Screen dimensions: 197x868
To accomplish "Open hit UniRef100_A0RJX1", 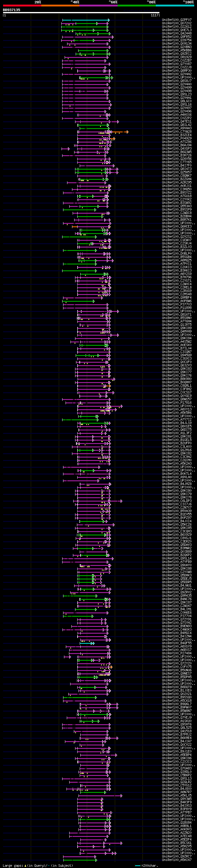I will (x=177, y=186).
